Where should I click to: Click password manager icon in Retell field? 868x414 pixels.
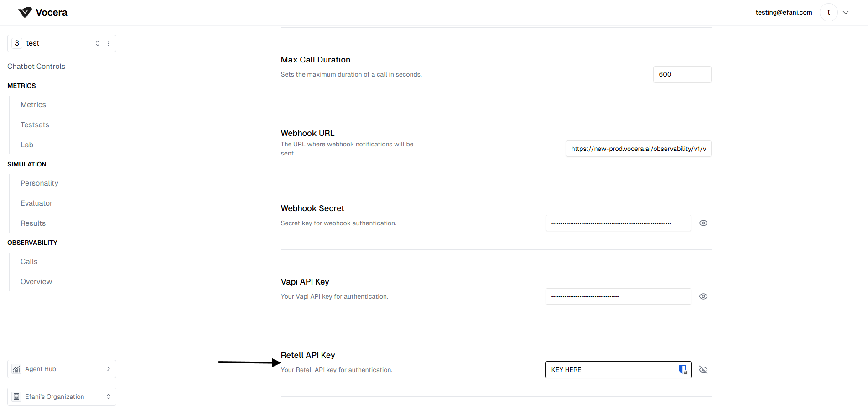point(683,370)
